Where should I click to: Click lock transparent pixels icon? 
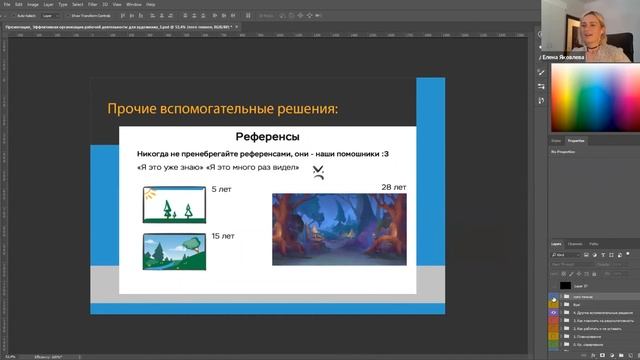pos(564,273)
